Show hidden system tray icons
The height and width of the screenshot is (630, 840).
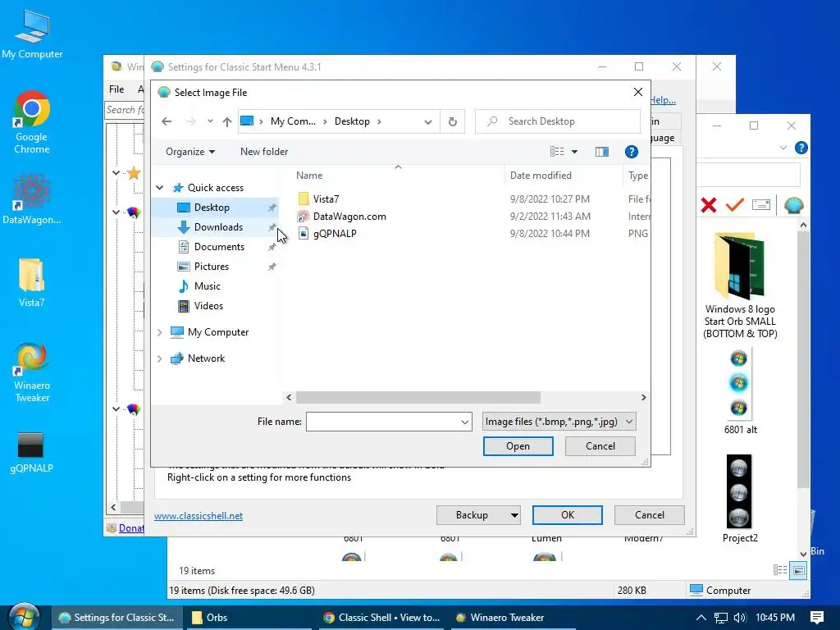click(701, 618)
